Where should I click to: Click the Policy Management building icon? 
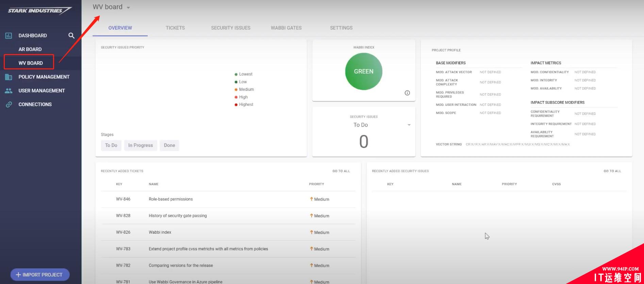tap(9, 77)
